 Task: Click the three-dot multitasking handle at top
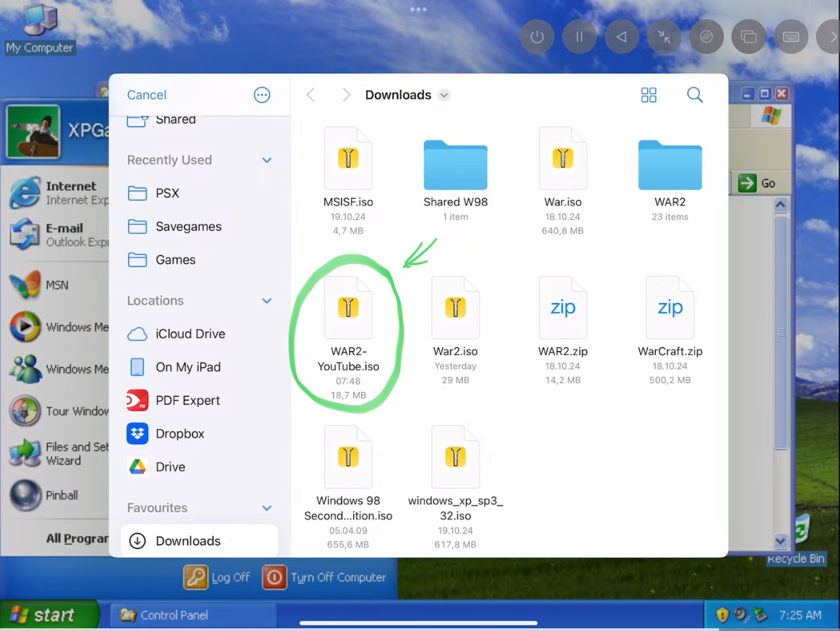tap(419, 10)
